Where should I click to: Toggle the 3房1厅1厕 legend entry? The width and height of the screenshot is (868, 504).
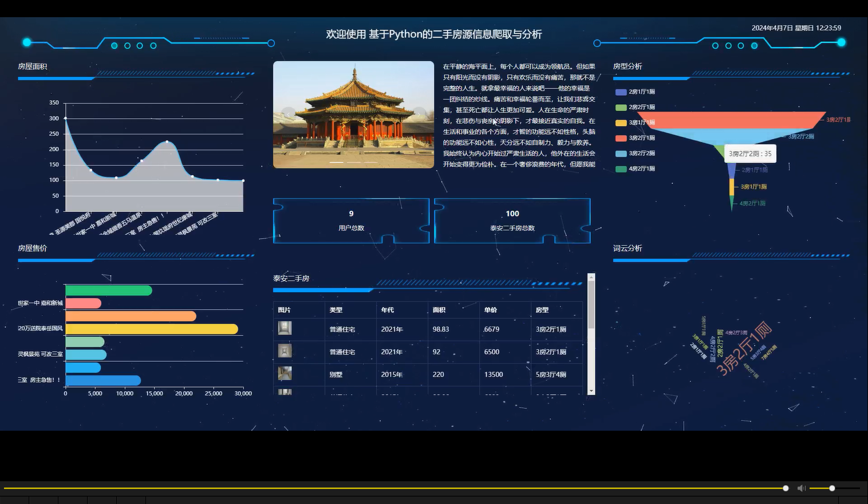coord(635,123)
